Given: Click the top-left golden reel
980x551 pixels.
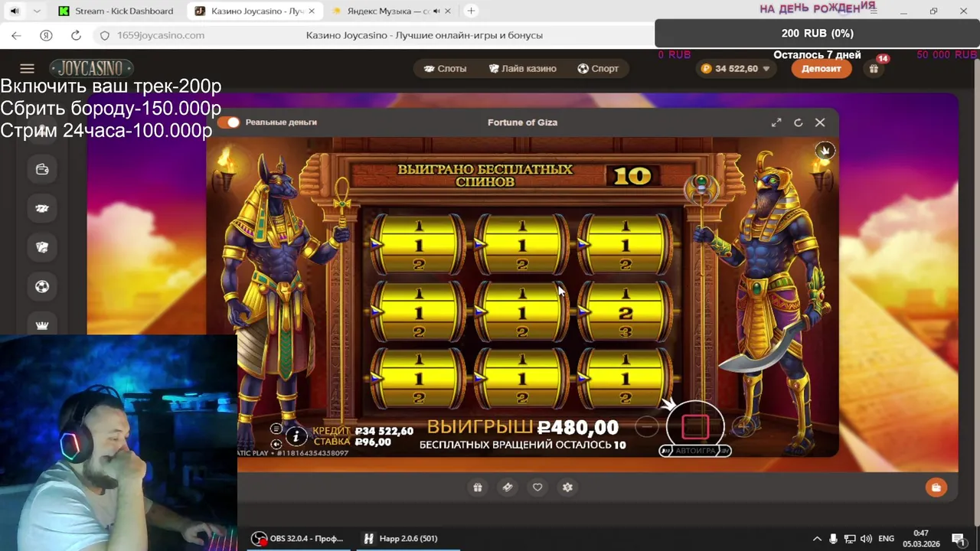Looking at the screenshot, I should point(418,245).
